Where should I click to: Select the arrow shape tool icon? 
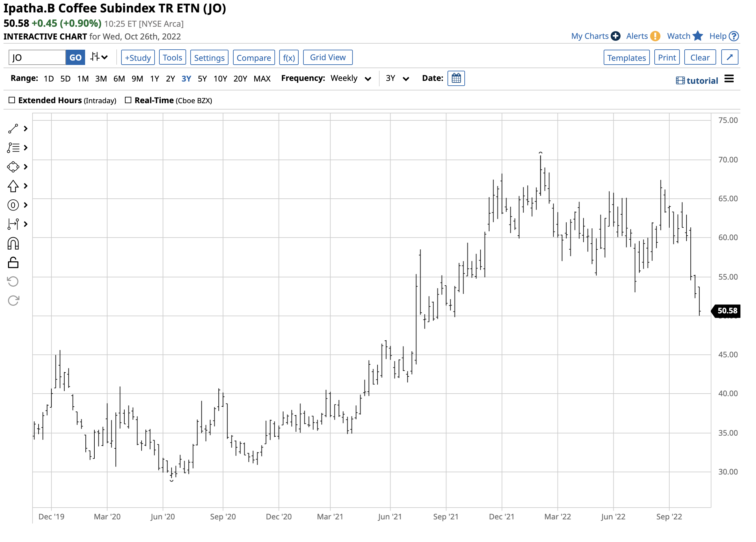13,186
